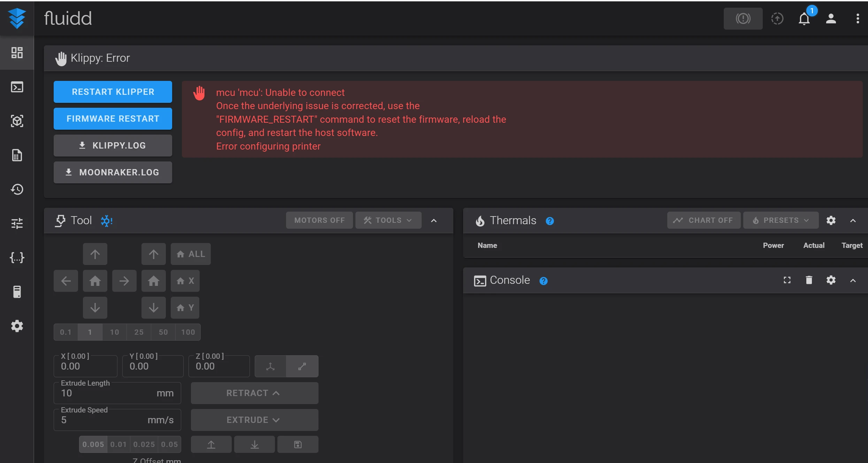Select 0.05 Z offset step
Viewport: 868px width, 463px height.
(x=169, y=444)
